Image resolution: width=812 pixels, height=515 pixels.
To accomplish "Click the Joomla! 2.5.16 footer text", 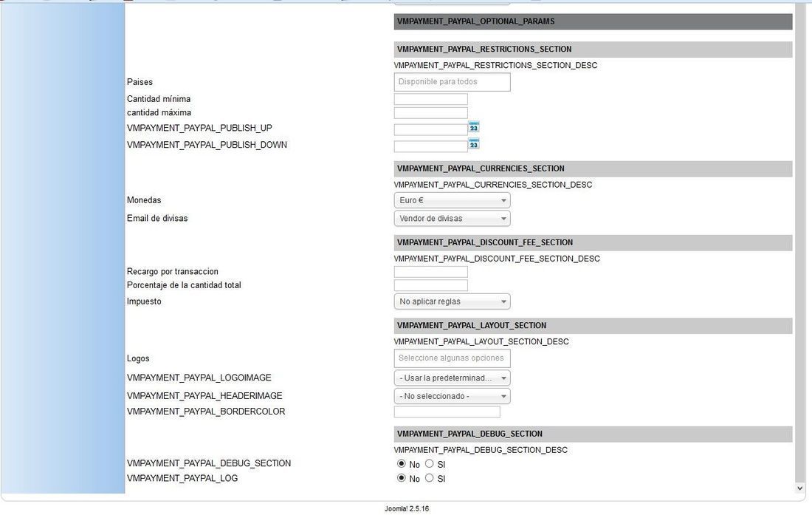I will [x=407, y=509].
